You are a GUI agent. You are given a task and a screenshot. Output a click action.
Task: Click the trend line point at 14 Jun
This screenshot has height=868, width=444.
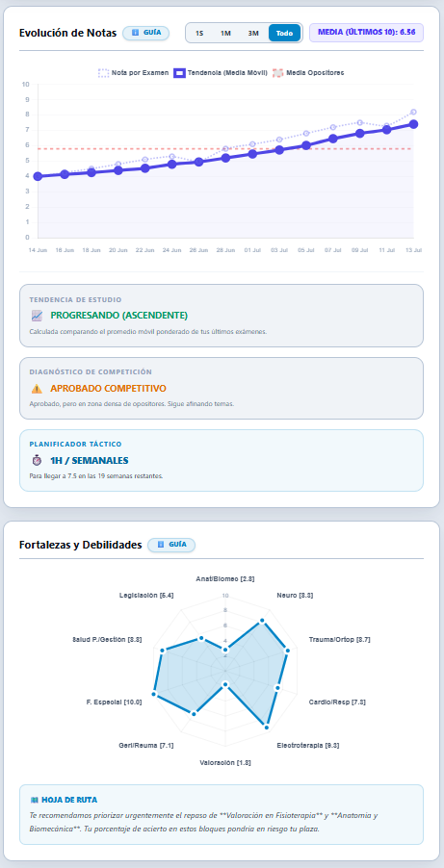(x=38, y=177)
